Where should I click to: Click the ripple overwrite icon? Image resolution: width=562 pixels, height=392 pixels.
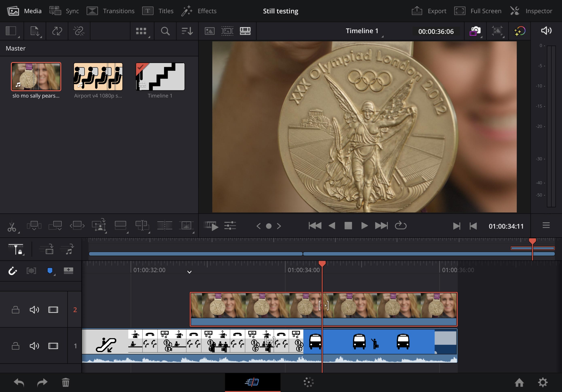[77, 226]
